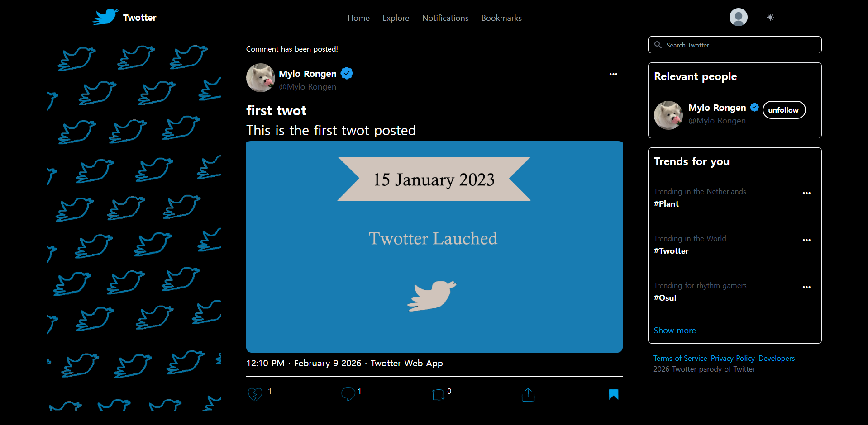Click the Twotter bird logo

click(x=105, y=17)
